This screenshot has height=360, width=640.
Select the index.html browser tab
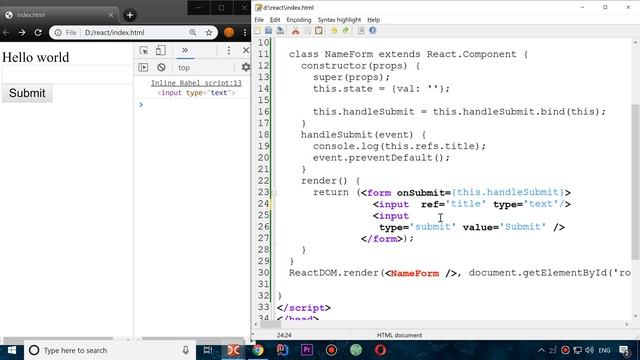pyautogui.click(x=59, y=15)
